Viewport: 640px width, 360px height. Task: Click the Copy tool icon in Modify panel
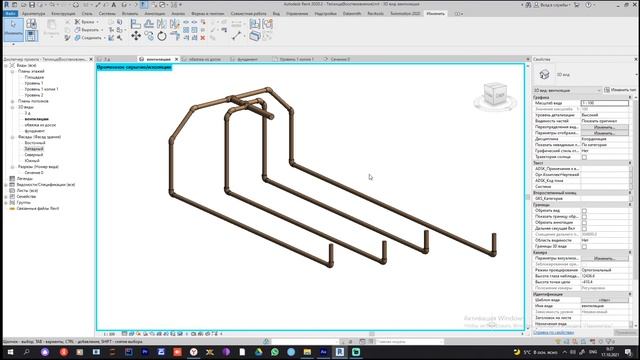coord(149,36)
